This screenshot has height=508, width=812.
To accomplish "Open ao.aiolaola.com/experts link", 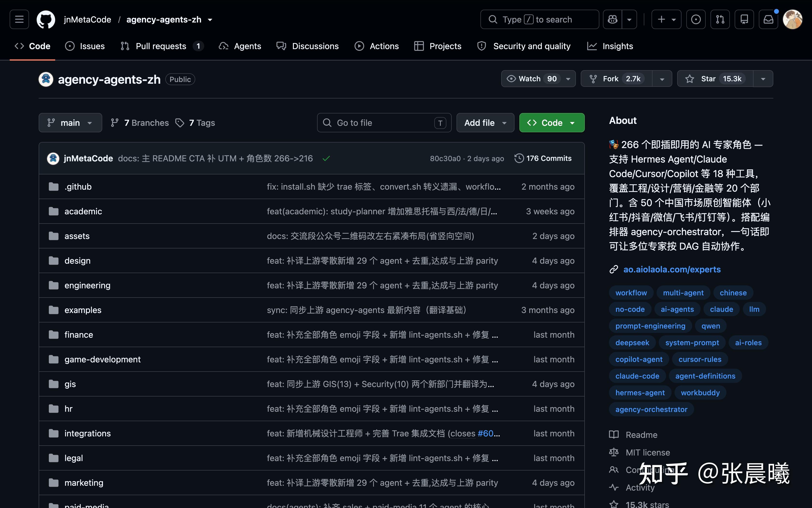I will [x=672, y=269].
